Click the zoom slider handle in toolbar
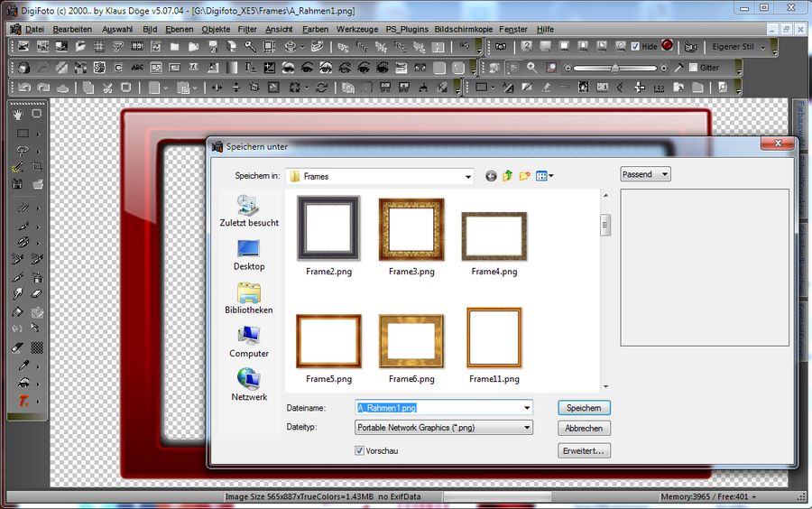Screen dimensions: 812x509 pos(614,68)
